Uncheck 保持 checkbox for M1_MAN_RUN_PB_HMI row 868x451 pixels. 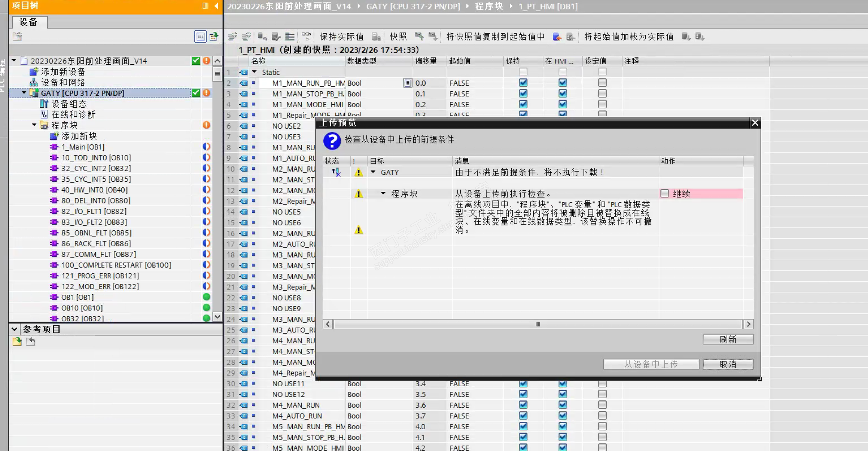pyautogui.click(x=523, y=83)
